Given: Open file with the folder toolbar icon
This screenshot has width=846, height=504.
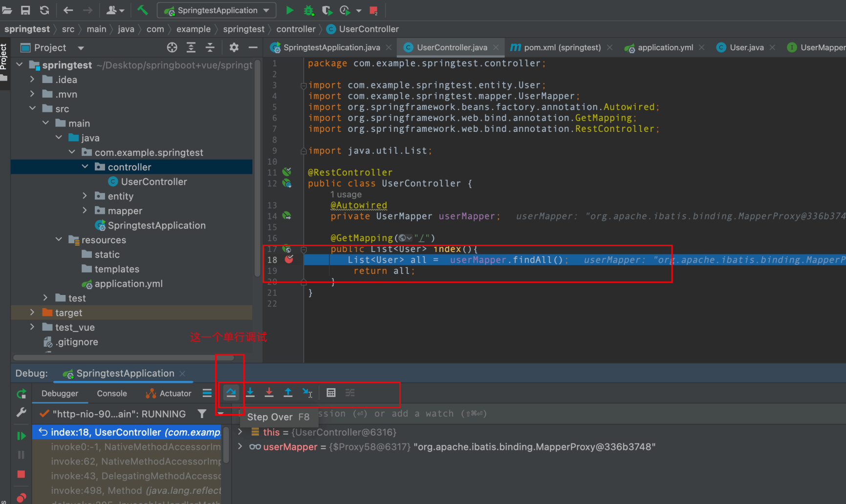Looking at the screenshot, I should click(x=7, y=10).
